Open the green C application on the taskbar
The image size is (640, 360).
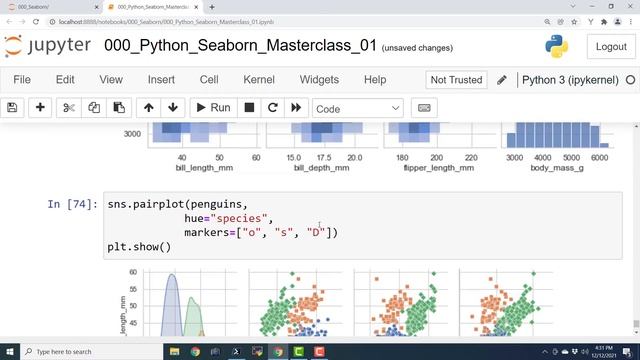[298, 351]
